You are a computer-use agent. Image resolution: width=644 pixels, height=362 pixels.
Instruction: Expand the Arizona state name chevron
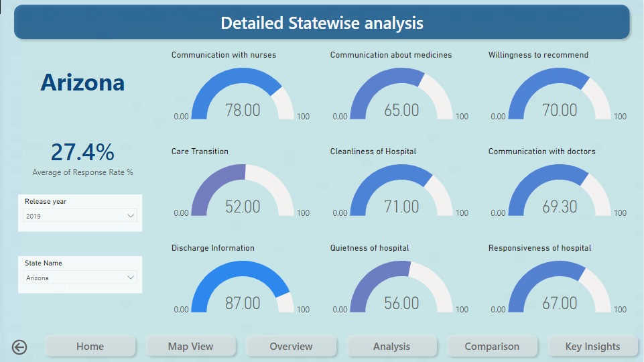pyautogui.click(x=131, y=278)
